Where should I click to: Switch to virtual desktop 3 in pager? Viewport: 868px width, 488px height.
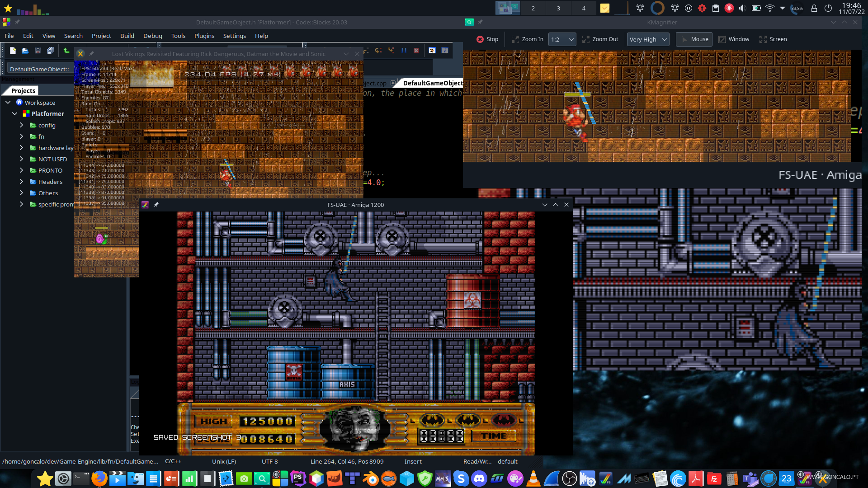click(x=558, y=8)
